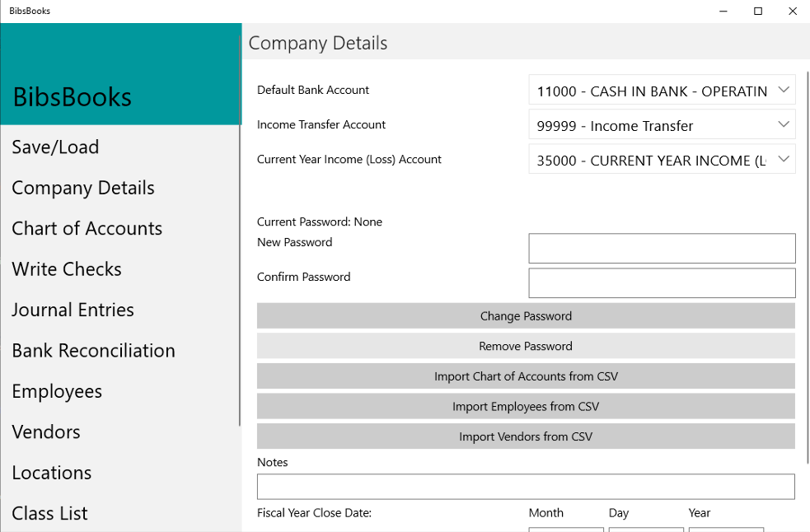Screen dimensions: 810x532
Task: Click the Change Password button
Action: click(x=526, y=316)
